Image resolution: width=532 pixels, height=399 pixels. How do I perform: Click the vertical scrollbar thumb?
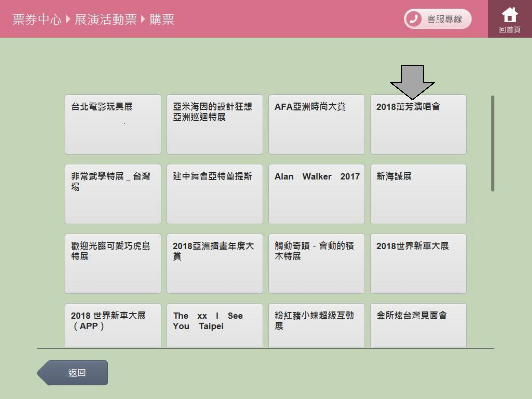click(493, 143)
